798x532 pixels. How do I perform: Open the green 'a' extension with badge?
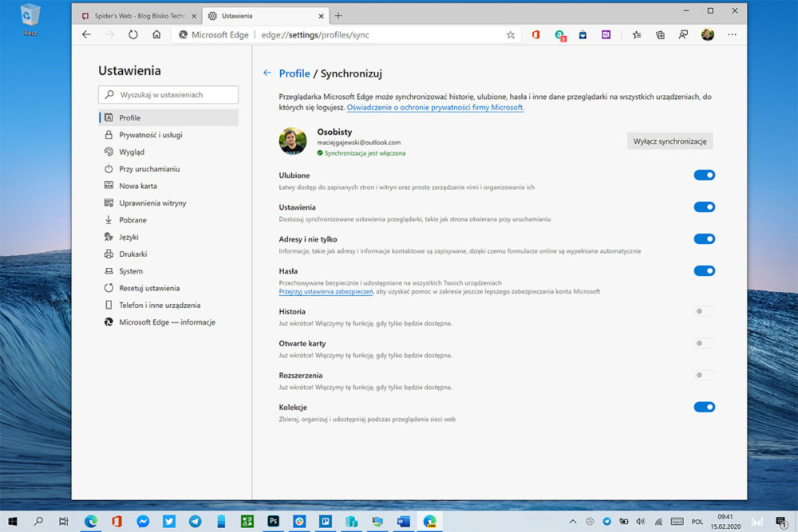pyautogui.click(x=560, y=35)
